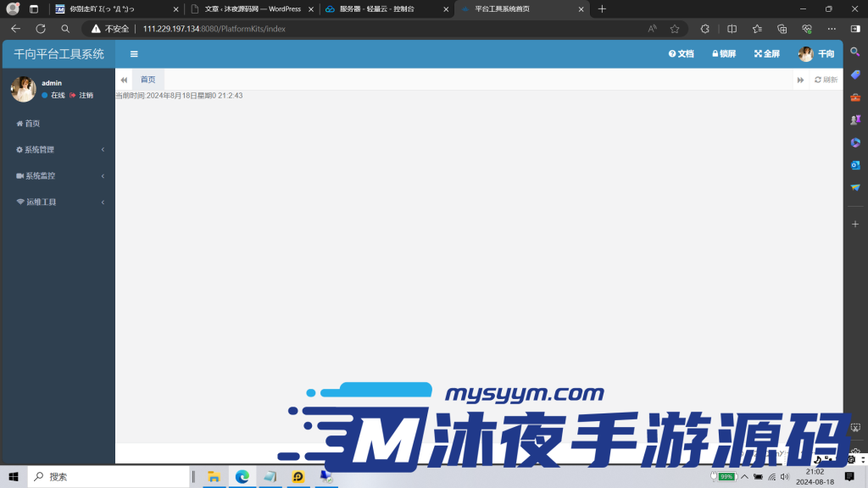Viewport: 868px width, 488px height.
Task: Expand the 运维工具 menu chevron
Action: pos(103,202)
